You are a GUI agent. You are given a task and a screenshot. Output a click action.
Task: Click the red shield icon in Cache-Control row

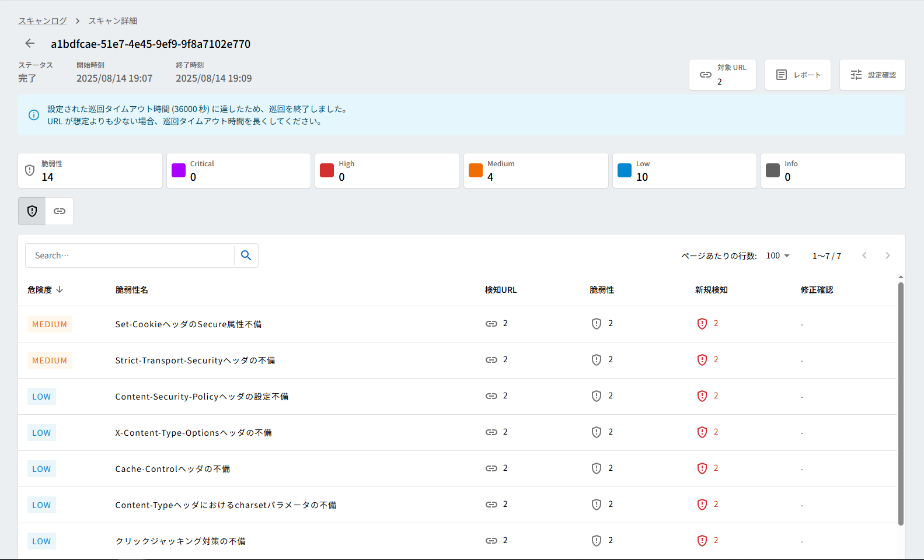tap(702, 468)
